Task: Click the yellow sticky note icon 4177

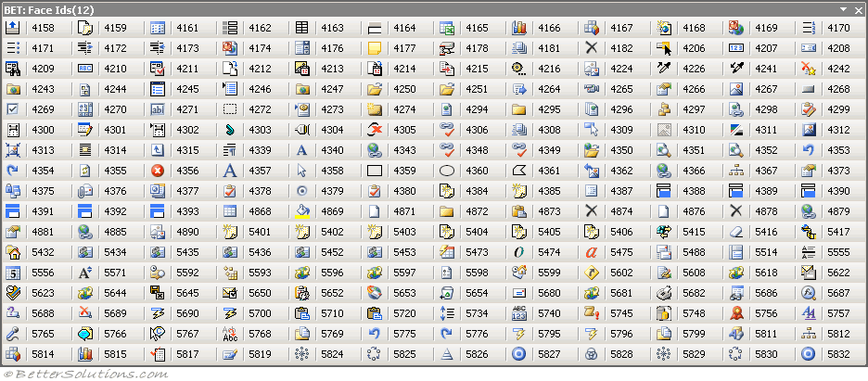Action: pos(375,48)
